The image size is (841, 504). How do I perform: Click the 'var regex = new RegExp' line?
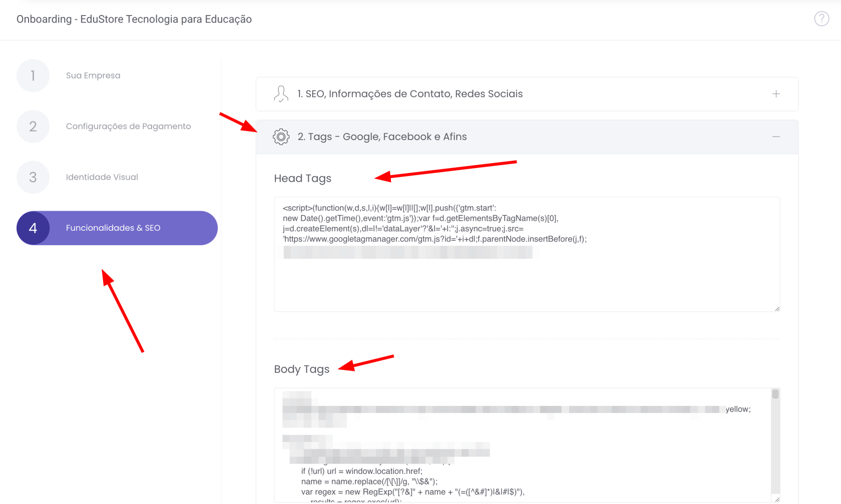pyautogui.click(x=412, y=491)
